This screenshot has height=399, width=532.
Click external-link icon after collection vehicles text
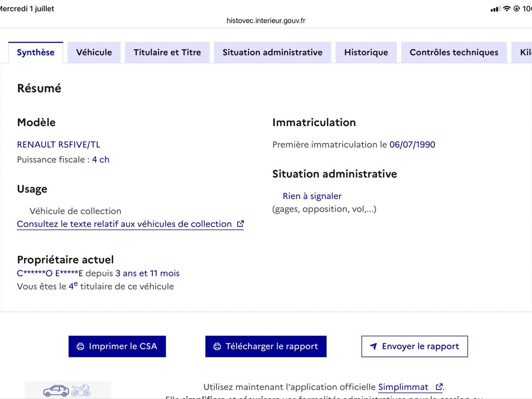coord(240,224)
